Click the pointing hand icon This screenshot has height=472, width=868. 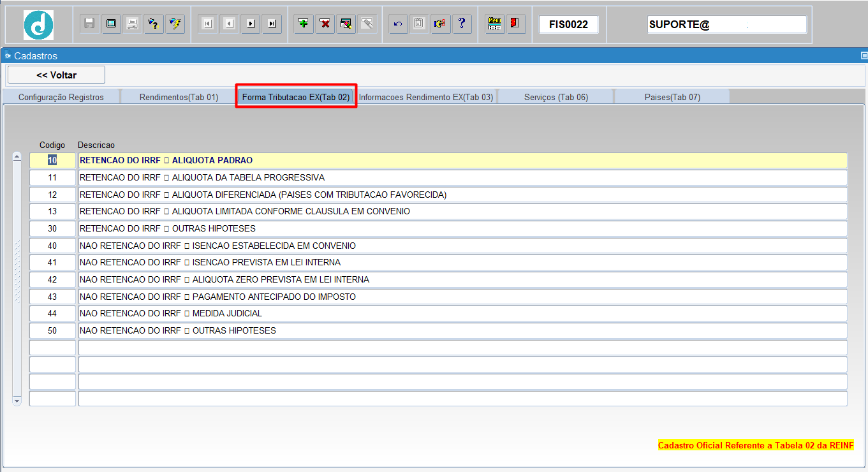coord(440,24)
